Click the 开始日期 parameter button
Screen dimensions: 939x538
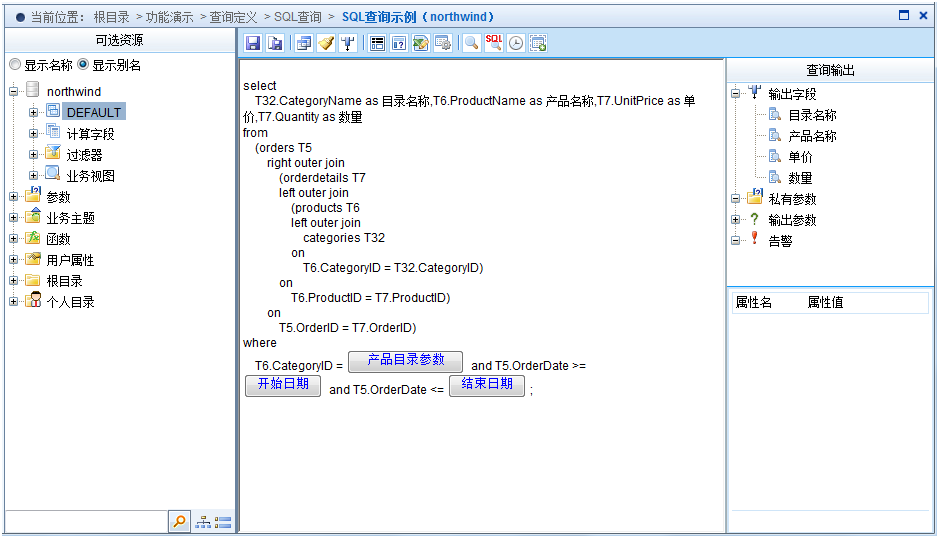[283, 385]
